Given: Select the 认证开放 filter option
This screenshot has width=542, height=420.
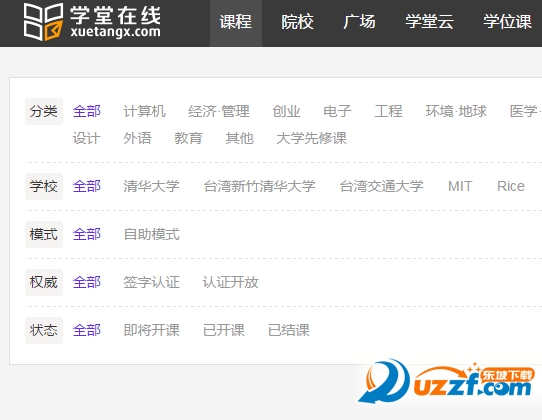Looking at the screenshot, I should click(x=231, y=282).
